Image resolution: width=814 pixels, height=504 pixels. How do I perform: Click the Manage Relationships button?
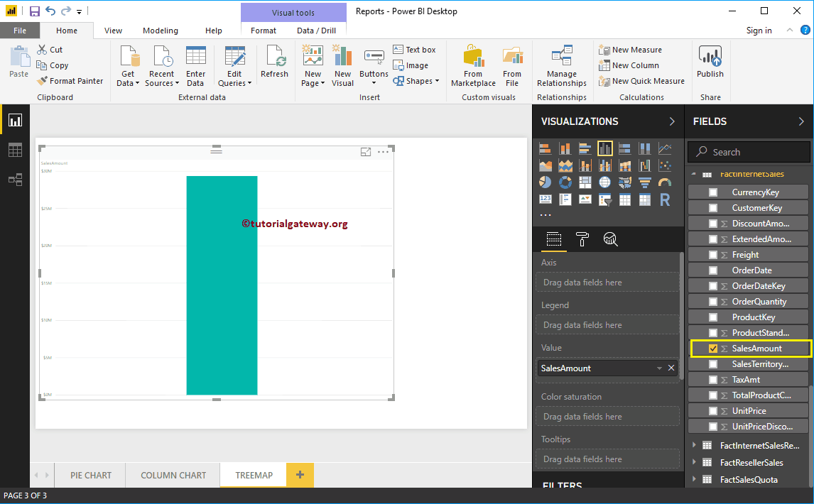click(x=562, y=65)
